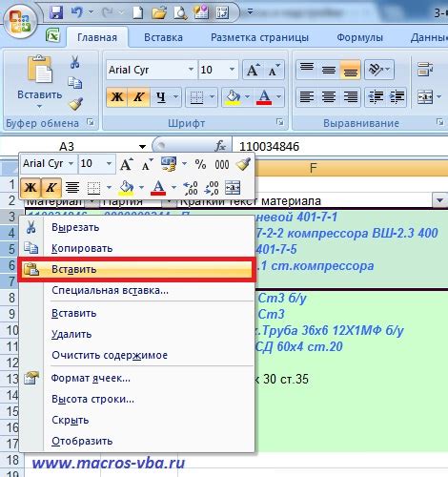448x477 pixels.
Task: Toggle Bold (Ж) in ribbon font group
Action: coord(117,96)
